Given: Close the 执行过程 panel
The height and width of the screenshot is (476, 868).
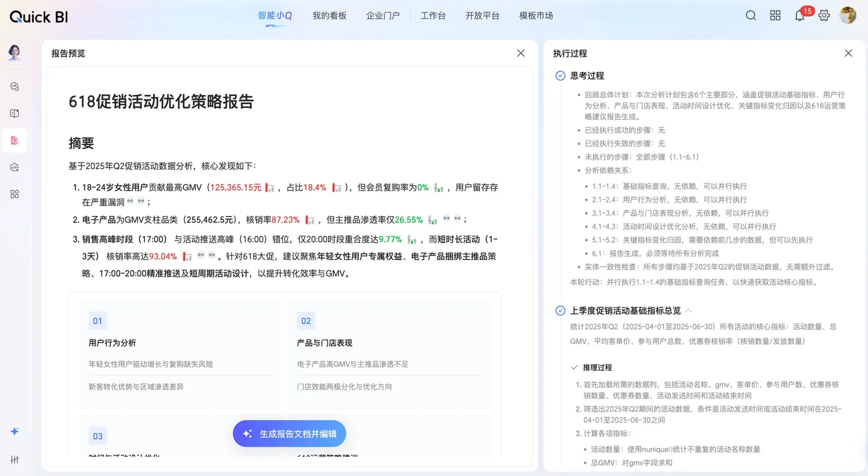Looking at the screenshot, I should click(848, 53).
